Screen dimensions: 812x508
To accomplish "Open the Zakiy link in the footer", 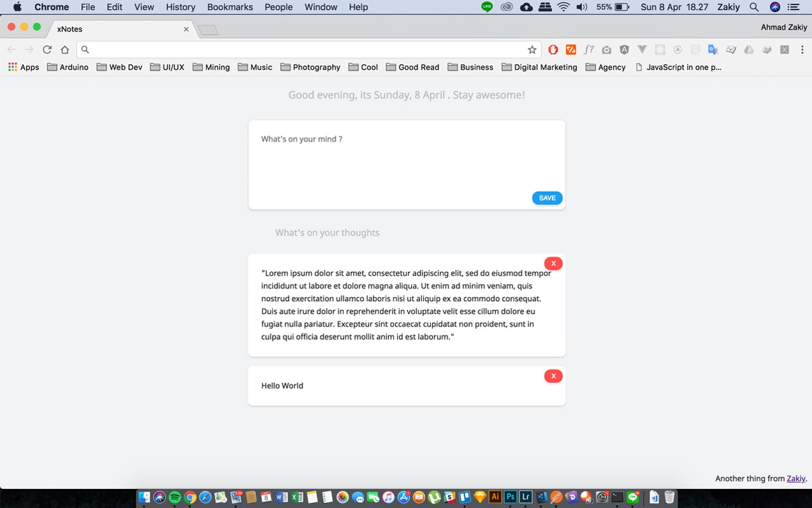I will point(796,479).
